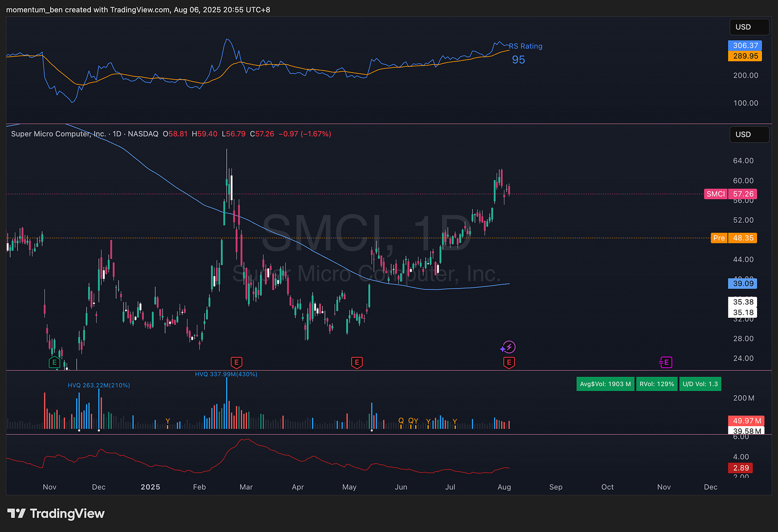The height and width of the screenshot is (532, 778).
Task: Click the high value H59.40
Action: (205, 134)
